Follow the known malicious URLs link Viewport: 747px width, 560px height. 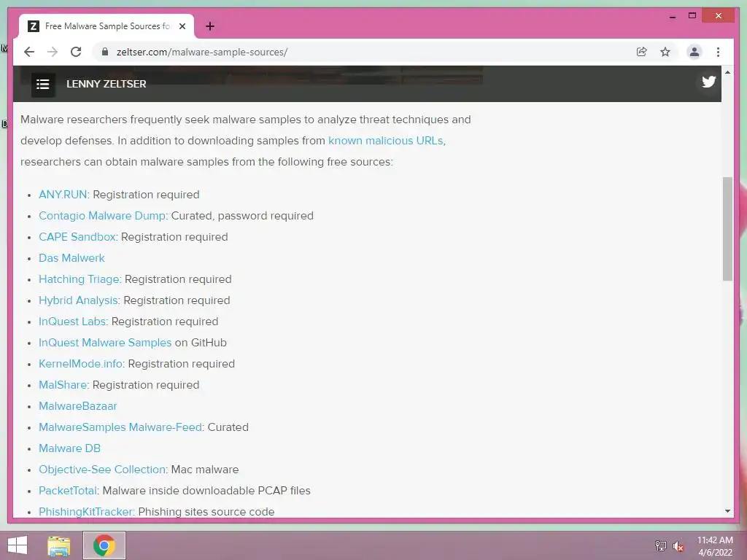pos(386,141)
